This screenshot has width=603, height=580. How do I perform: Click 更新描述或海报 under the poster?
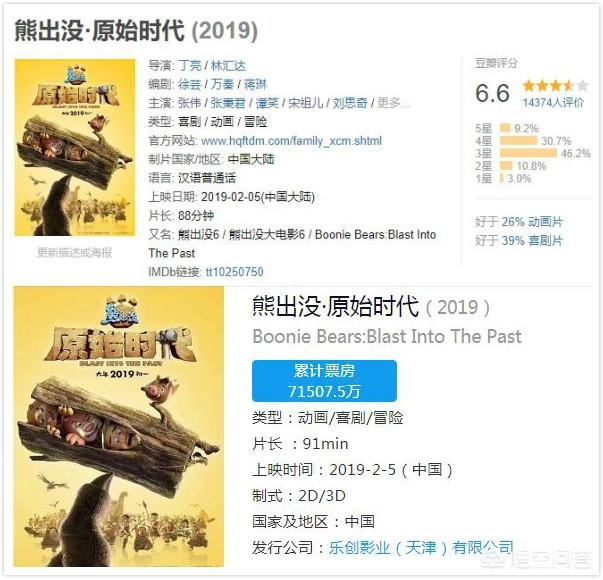[x=75, y=252]
